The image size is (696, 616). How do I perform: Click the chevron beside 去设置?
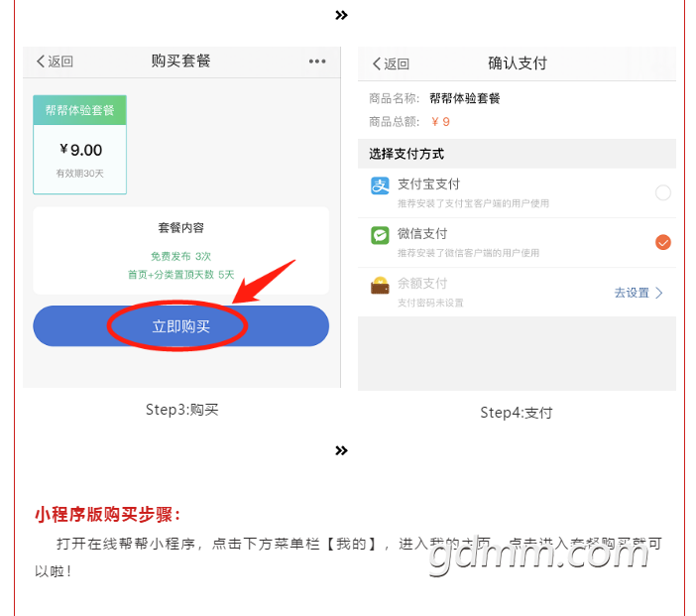660,293
